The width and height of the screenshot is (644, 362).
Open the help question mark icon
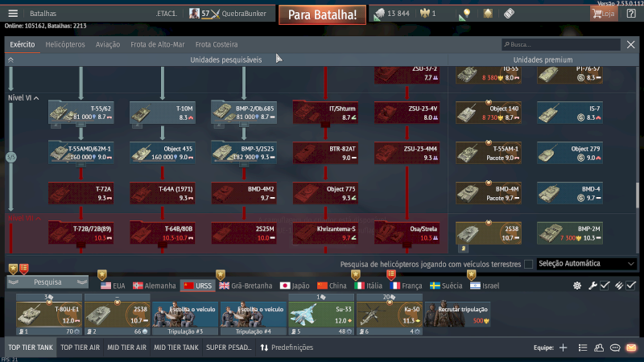pos(631,14)
